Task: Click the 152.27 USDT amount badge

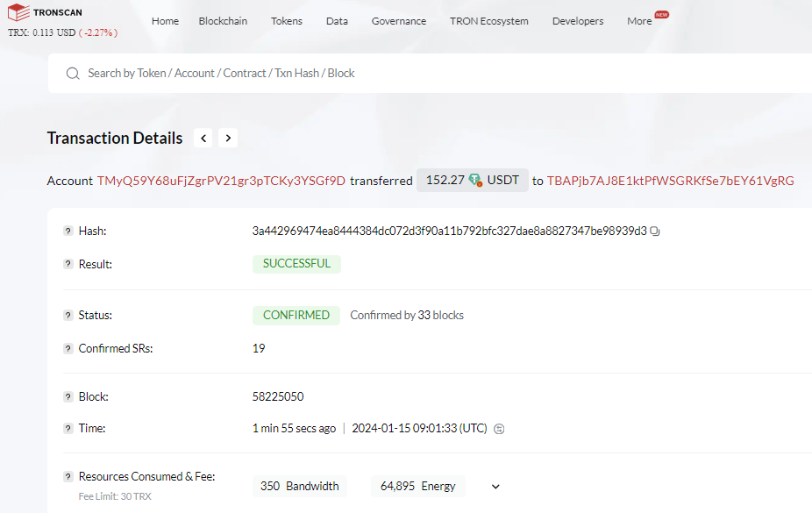Action: click(x=473, y=180)
